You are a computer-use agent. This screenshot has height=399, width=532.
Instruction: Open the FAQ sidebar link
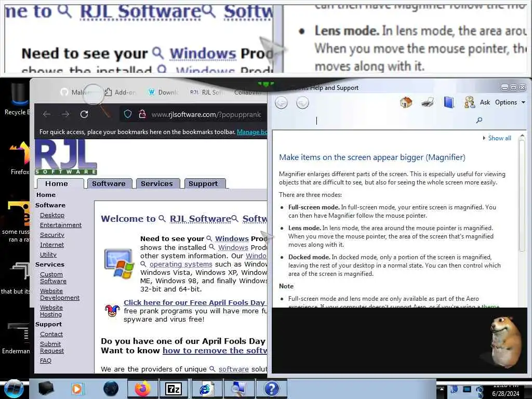point(46,361)
